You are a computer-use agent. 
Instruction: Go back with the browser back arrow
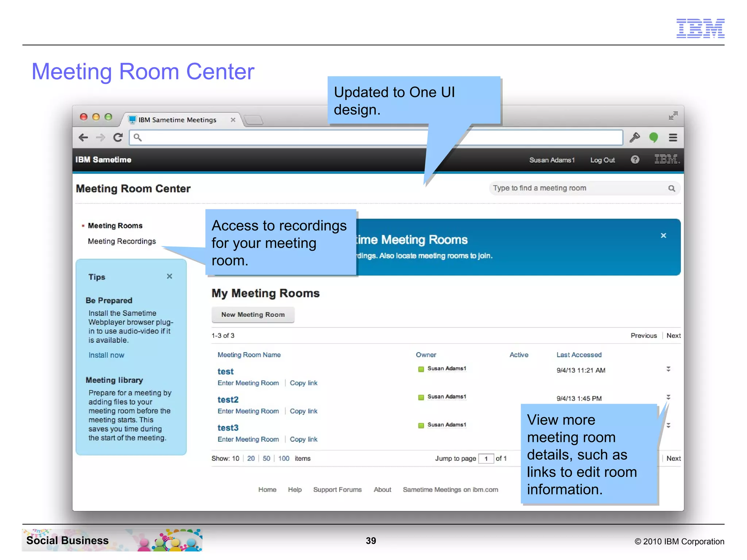pyautogui.click(x=84, y=137)
